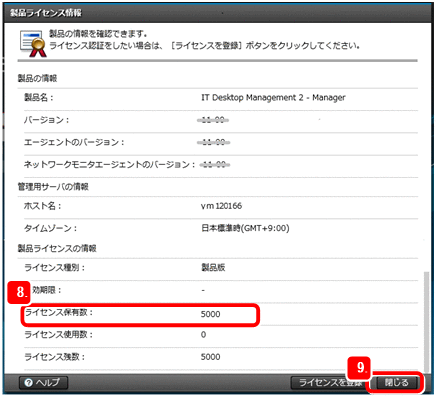Click the ライセンス残数 value 5000

(210, 357)
